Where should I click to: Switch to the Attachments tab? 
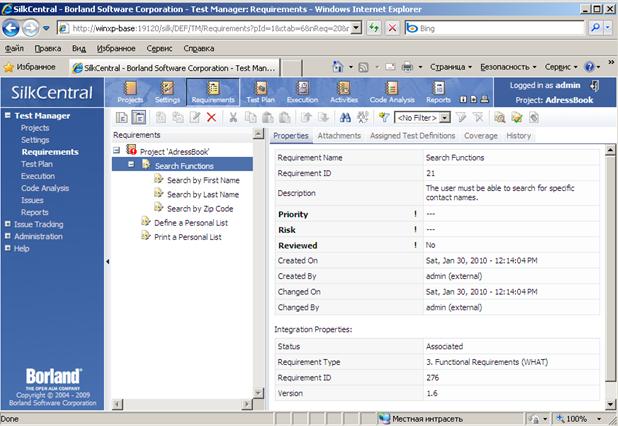[339, 136]
